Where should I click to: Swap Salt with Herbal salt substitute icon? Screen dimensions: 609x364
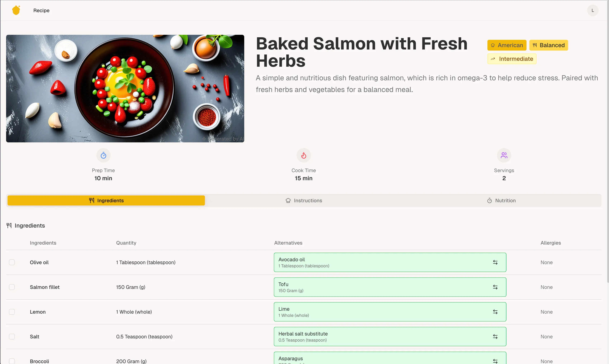tap(495, 337)
